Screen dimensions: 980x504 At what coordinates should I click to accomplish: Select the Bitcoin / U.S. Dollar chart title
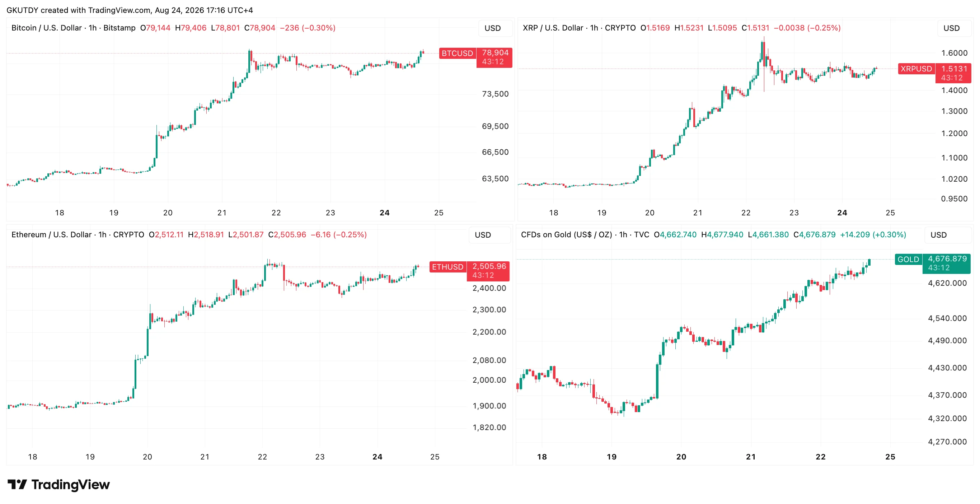(46, 28)
